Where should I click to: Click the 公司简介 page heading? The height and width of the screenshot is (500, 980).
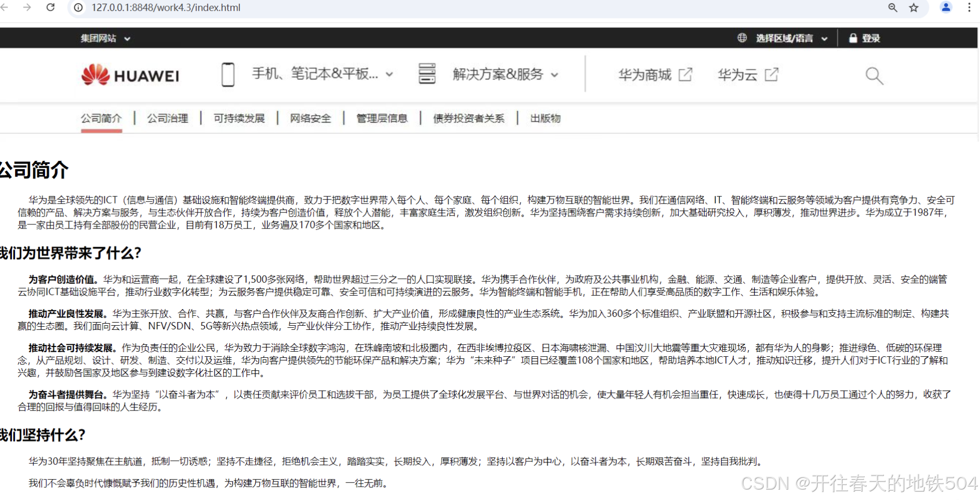34,170
